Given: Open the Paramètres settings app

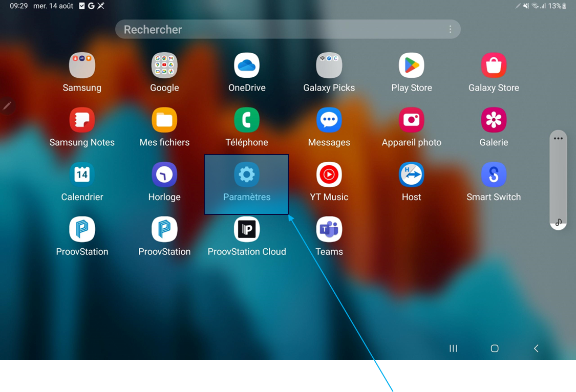Looking at the screenshot, I should (x=246, y=176).
